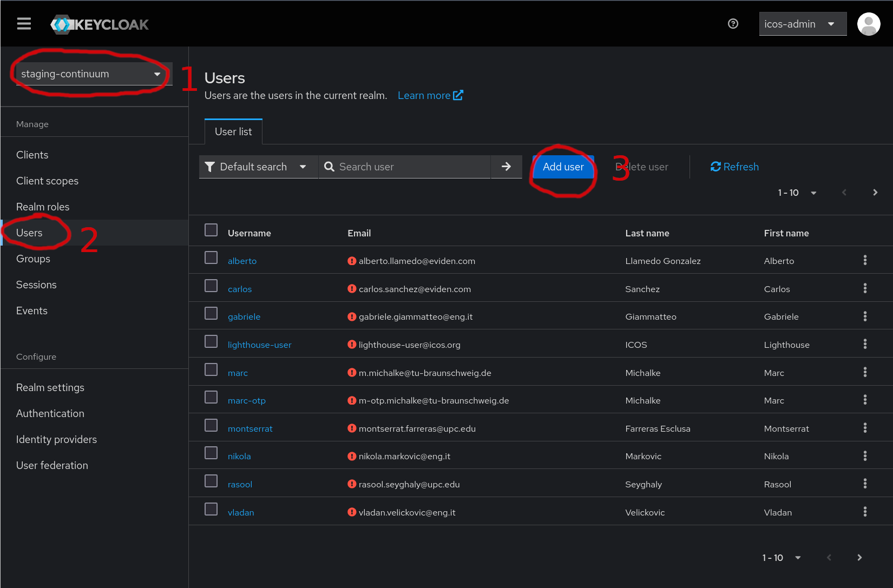This screenshot has height=588, width=893.
Task: Open kebab menu for gabriele row
Action: (x=865, y=316)
